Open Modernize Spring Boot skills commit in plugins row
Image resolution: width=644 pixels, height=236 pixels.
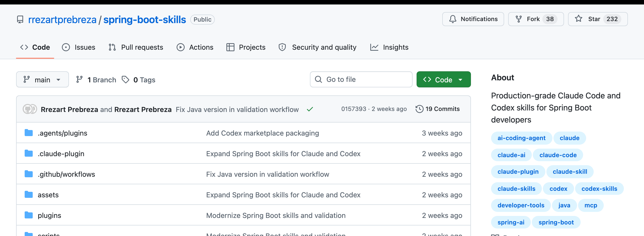[x=276, y=215]
